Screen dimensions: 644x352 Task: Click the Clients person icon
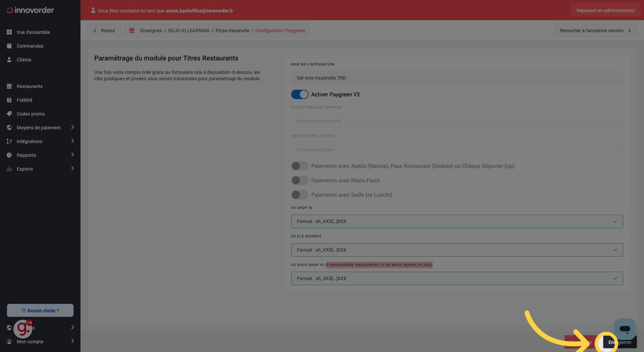click(9, 60)
